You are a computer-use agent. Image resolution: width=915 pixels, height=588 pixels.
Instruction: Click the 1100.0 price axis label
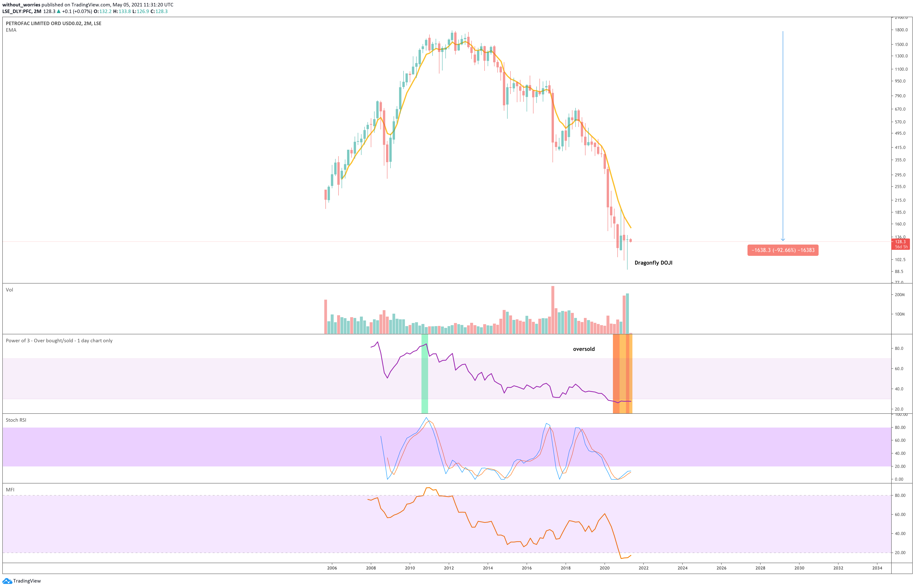pos(901,70)
